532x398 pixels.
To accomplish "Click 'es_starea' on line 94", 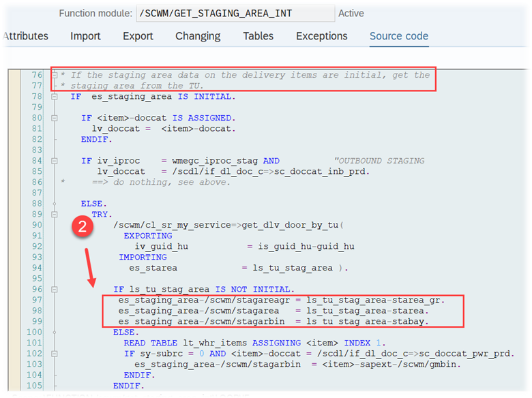I will tap(153, 268).
